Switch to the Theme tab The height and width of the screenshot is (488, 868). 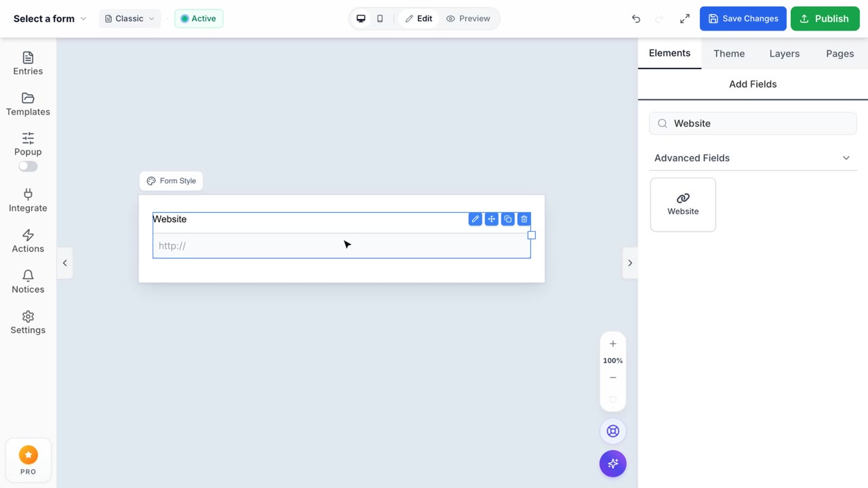click(x=729, y=54)
